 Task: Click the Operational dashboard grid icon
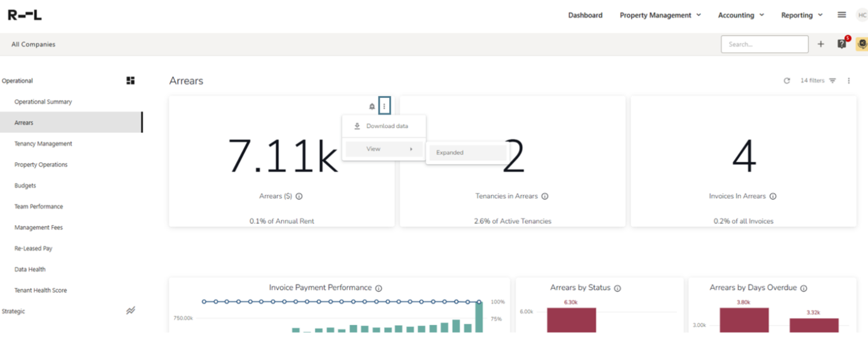(130, 81)
